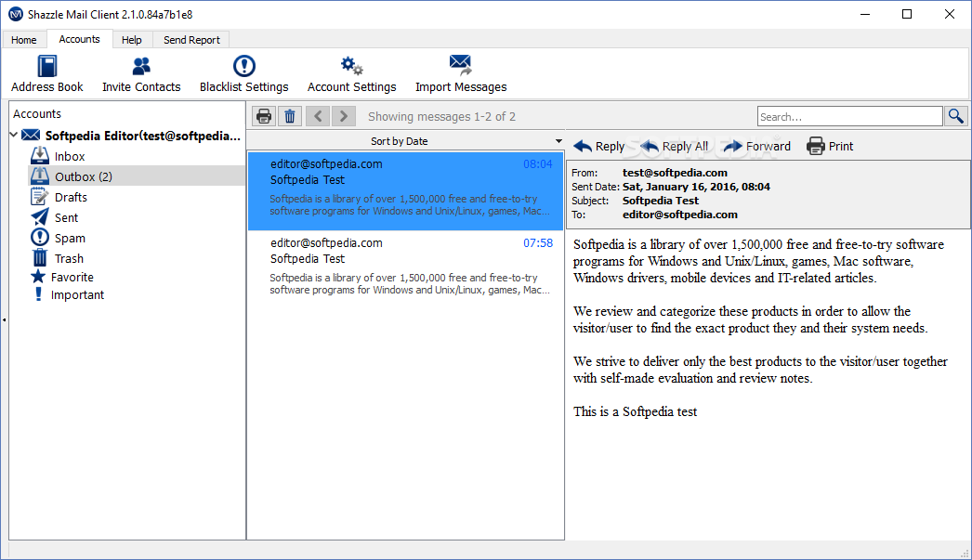Click the Reply arrow icon
This screenshot has height=560, width=972.
[x=582, y=146]
